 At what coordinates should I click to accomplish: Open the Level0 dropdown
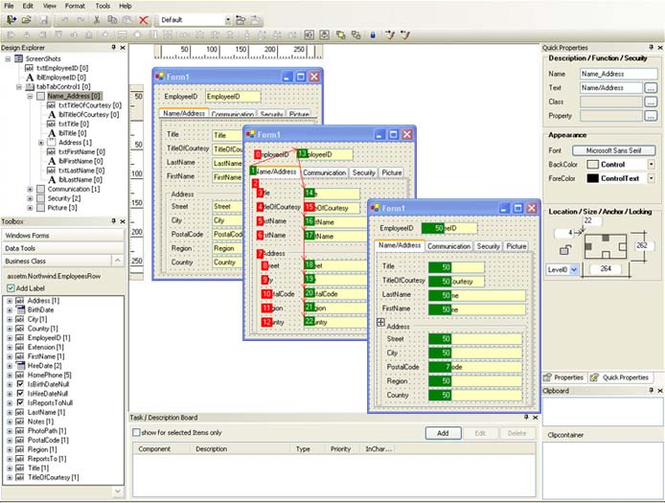click(x=574, y=270)
